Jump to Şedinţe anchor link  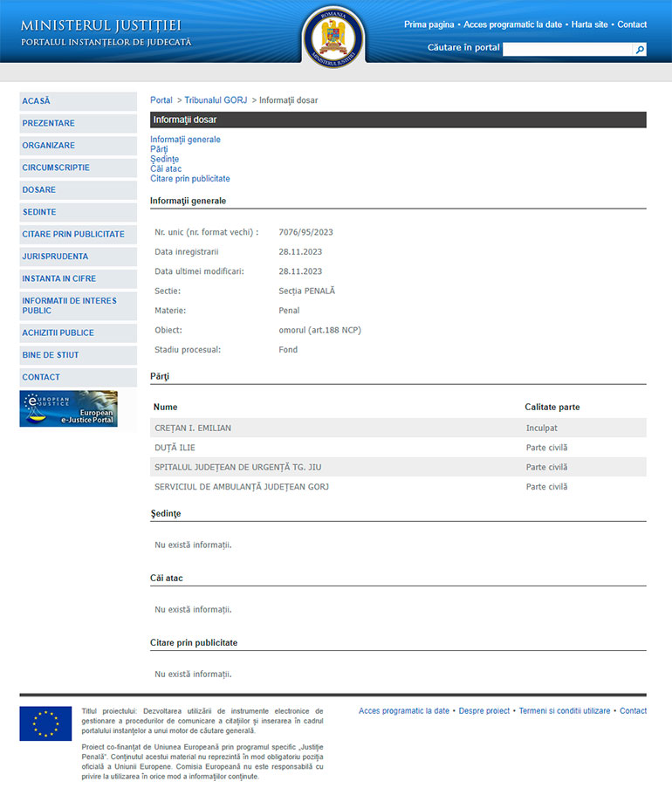[164, 159]
